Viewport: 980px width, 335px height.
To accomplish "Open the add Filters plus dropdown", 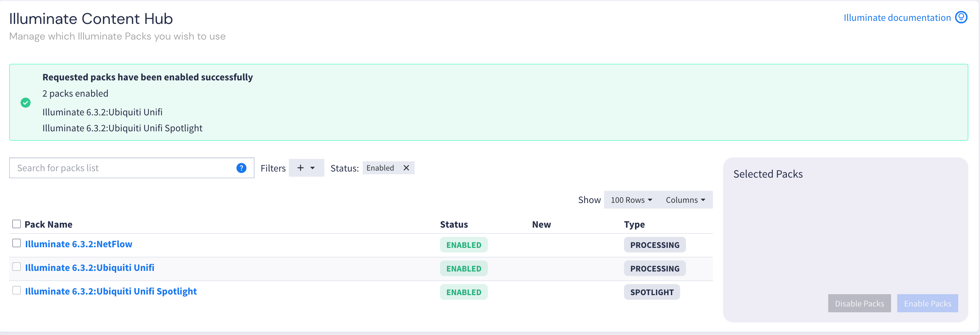I will pos(306,168).
